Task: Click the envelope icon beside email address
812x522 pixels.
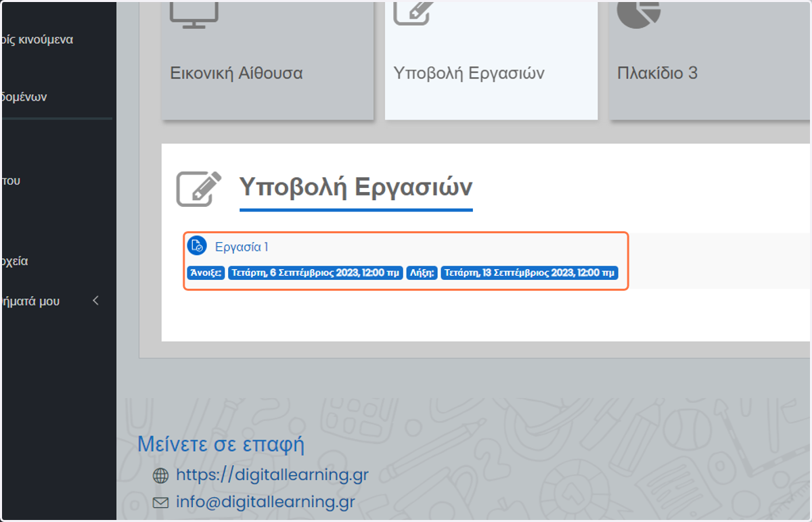Action: (x=160, y=503)
